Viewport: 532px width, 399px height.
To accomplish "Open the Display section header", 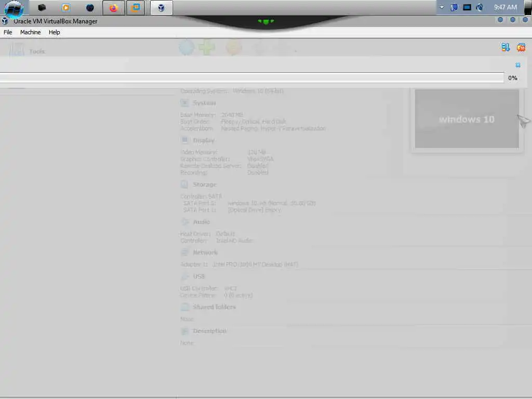I will pyautogui.click(x=204, y=140).
